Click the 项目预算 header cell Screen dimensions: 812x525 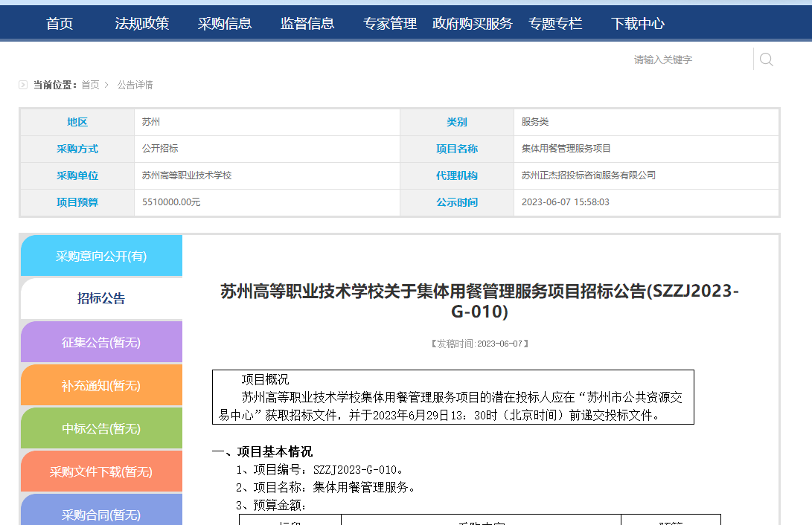tap(77, 202)
